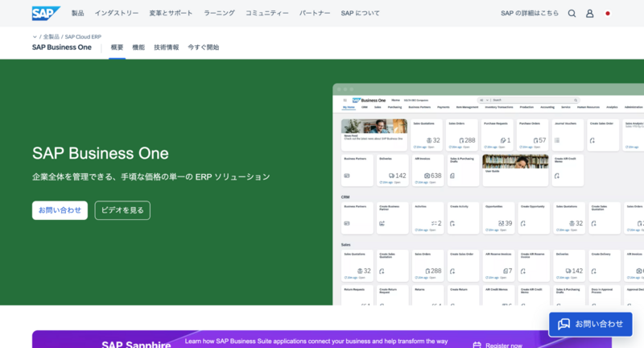The width and height of the screenshot is (644, 348).
Task: Click the User Guide thumbnail in the preview
Action: [x=515, y=161]
